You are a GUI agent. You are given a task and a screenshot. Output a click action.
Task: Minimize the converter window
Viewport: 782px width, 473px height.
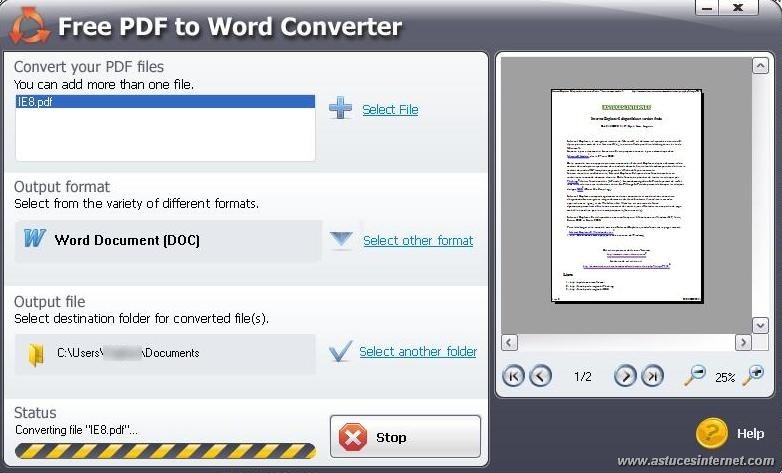(x=707, y=7)
